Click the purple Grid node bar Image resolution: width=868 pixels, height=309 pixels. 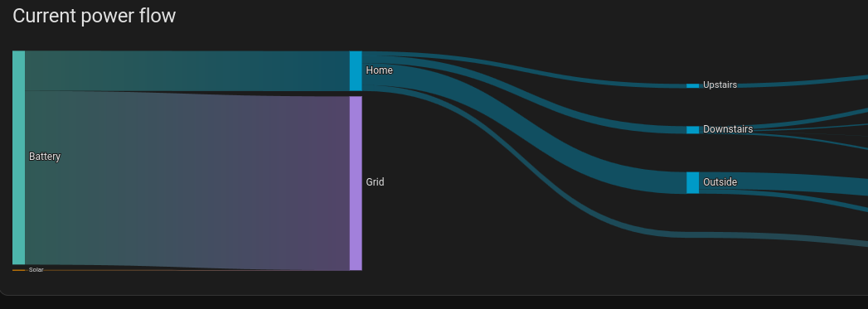[356, 183]
